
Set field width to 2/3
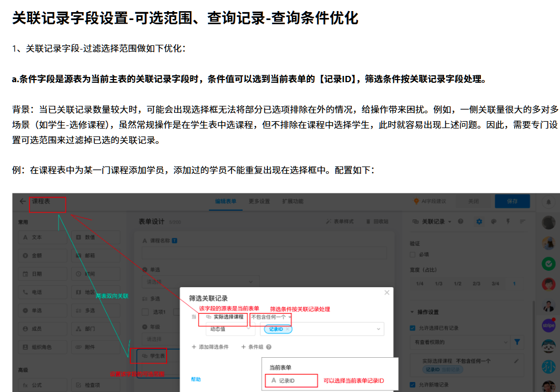477,284
